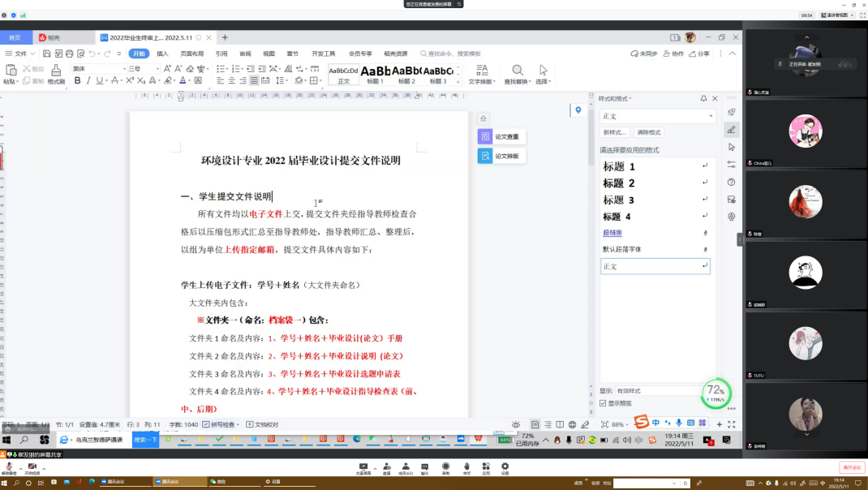Toggle Italic formatting

pyautogui.click(x=88, y=81)
